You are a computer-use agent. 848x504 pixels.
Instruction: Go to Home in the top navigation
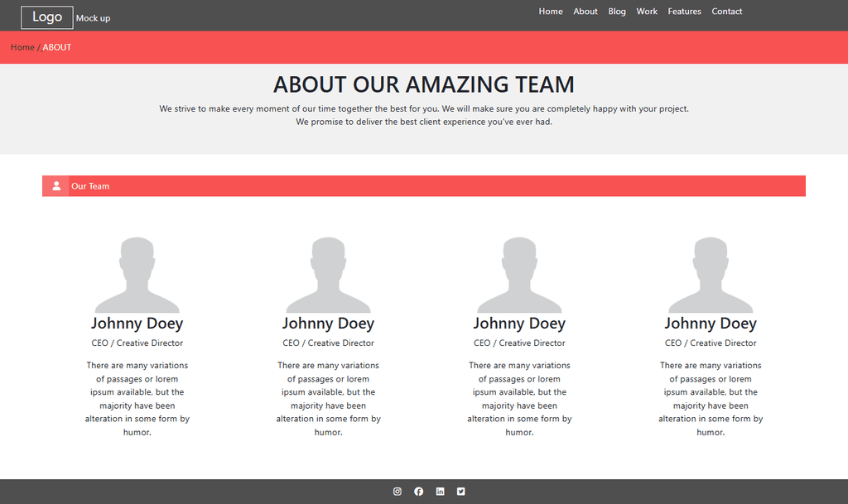(x=551, y=12)
